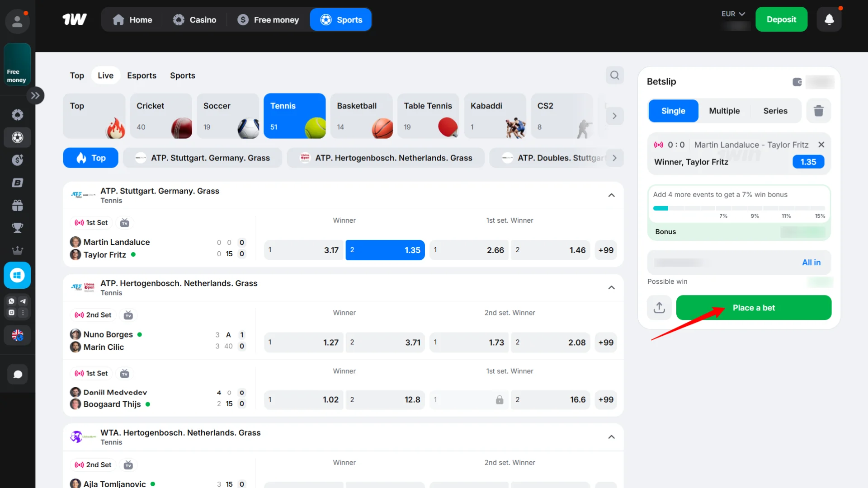
Task: Open free money dollar icon in sidebar
Action: (17, 160)
